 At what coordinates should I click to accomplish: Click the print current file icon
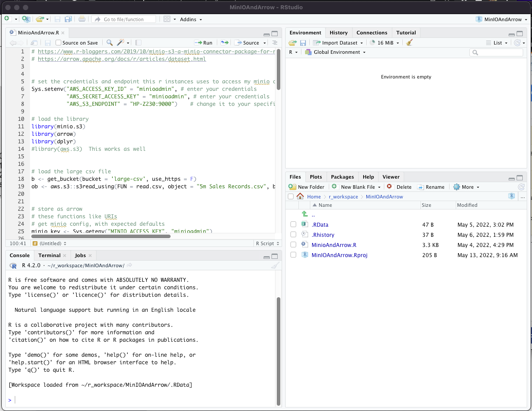(x=82, y=19)
